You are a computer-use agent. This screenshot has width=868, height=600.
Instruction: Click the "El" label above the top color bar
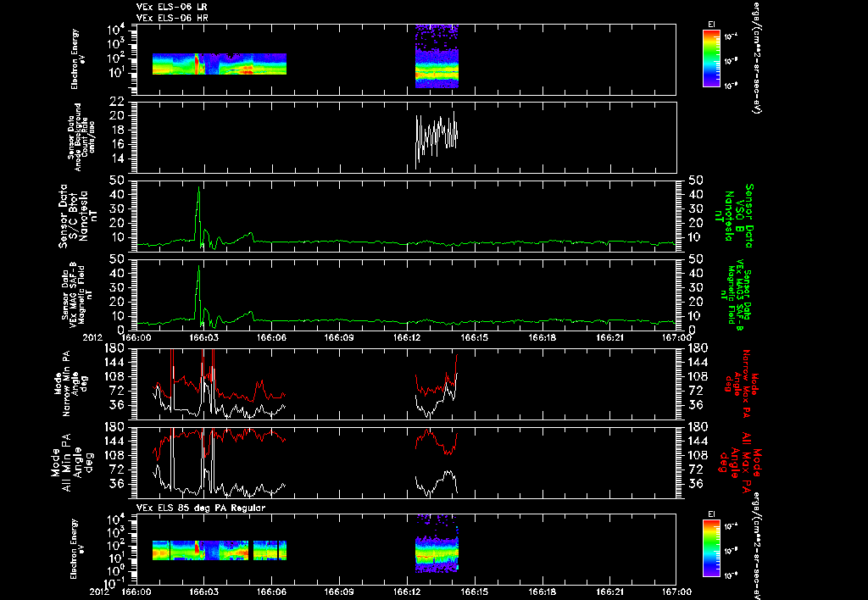click(711, 25)
